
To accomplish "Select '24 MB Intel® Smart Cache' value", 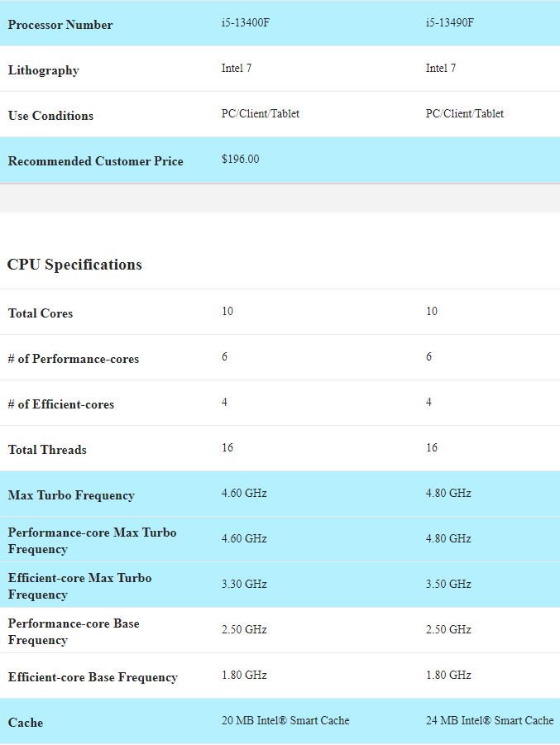I will (x=490, y=721).
